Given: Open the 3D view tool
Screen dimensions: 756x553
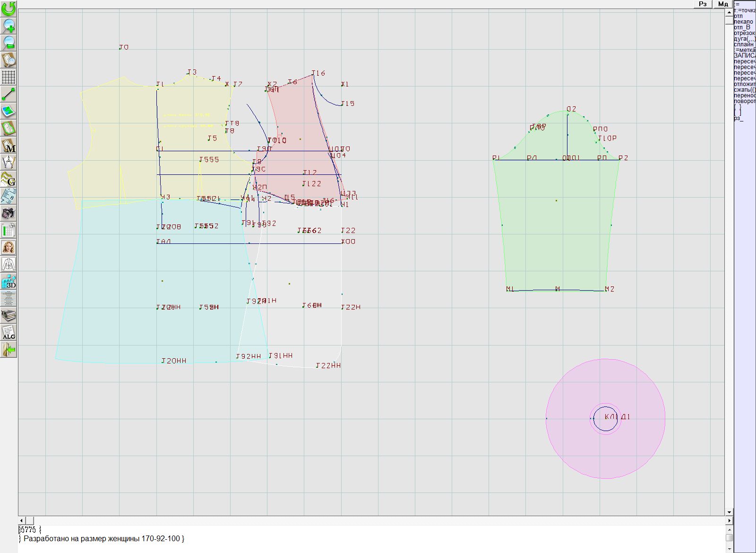Looking at the screenshot, I should coord(9,282).
